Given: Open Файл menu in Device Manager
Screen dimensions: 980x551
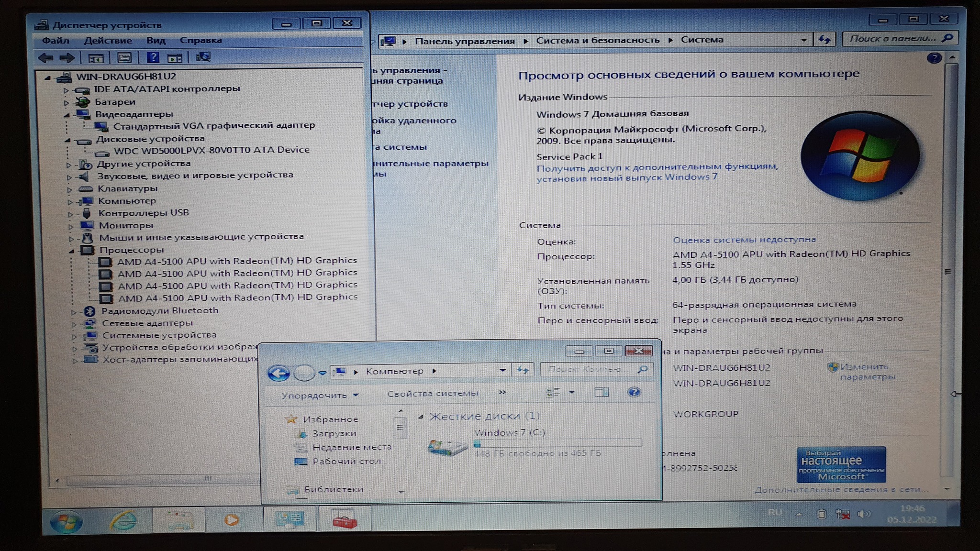Looking at the screenshot, I should (56, 41).
